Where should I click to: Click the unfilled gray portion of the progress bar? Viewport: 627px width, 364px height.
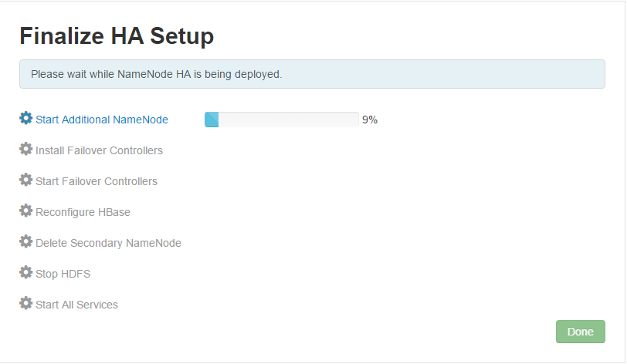pos(288,120)
